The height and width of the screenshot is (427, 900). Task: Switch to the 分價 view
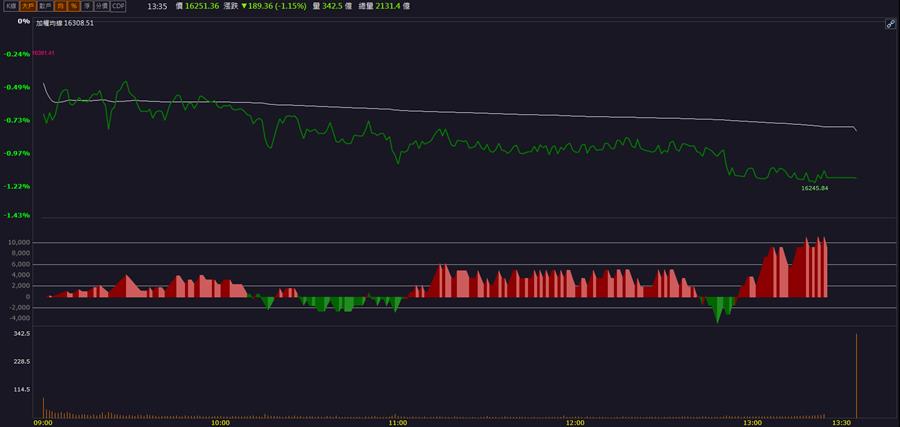tap(101, 6)
